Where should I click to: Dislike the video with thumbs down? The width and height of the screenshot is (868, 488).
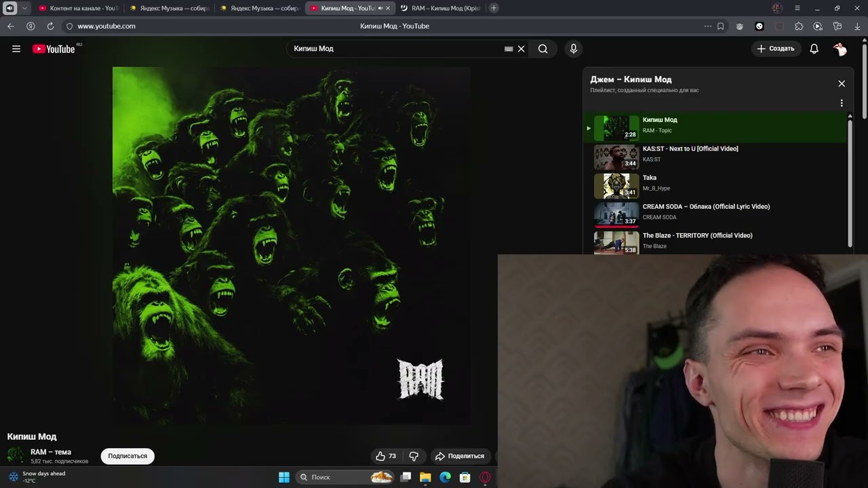coord(414,456)
